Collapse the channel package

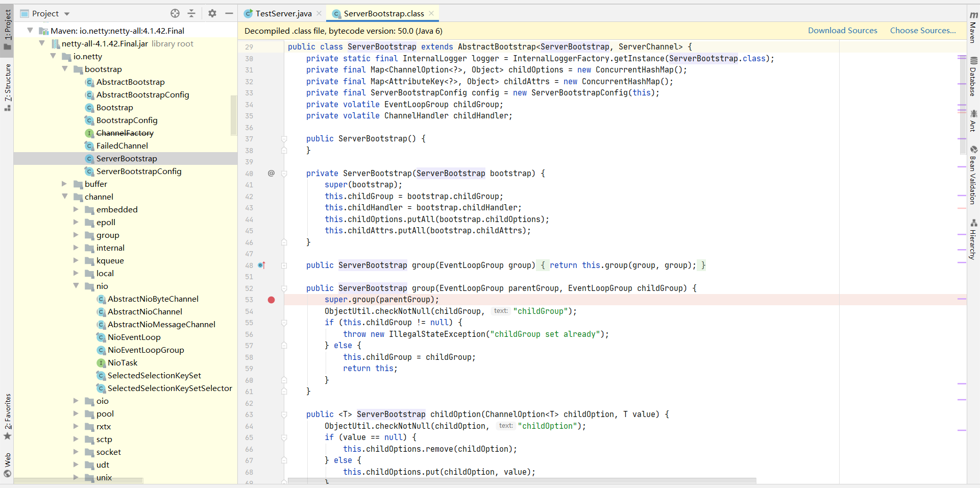pyautogui.click(x=64, y=197)
